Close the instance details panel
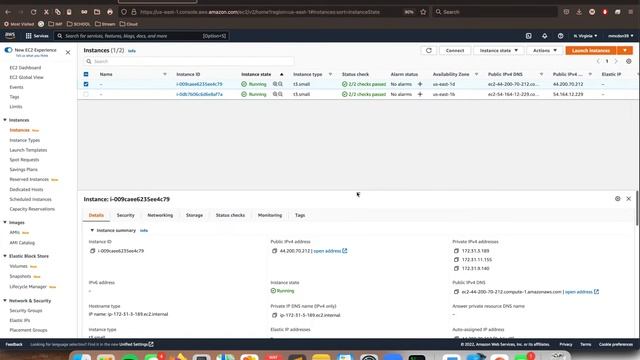This screenshot has width=640, height=360. [629, 199]
